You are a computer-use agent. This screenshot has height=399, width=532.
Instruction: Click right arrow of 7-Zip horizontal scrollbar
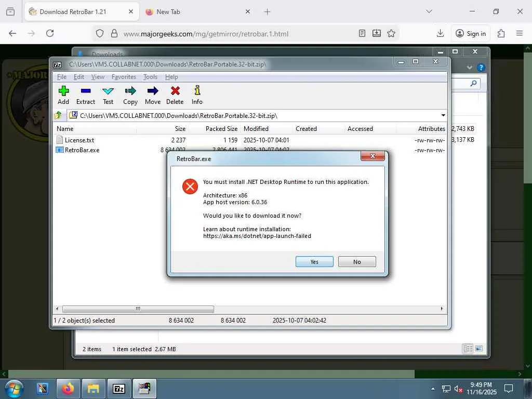pos(442,309)
